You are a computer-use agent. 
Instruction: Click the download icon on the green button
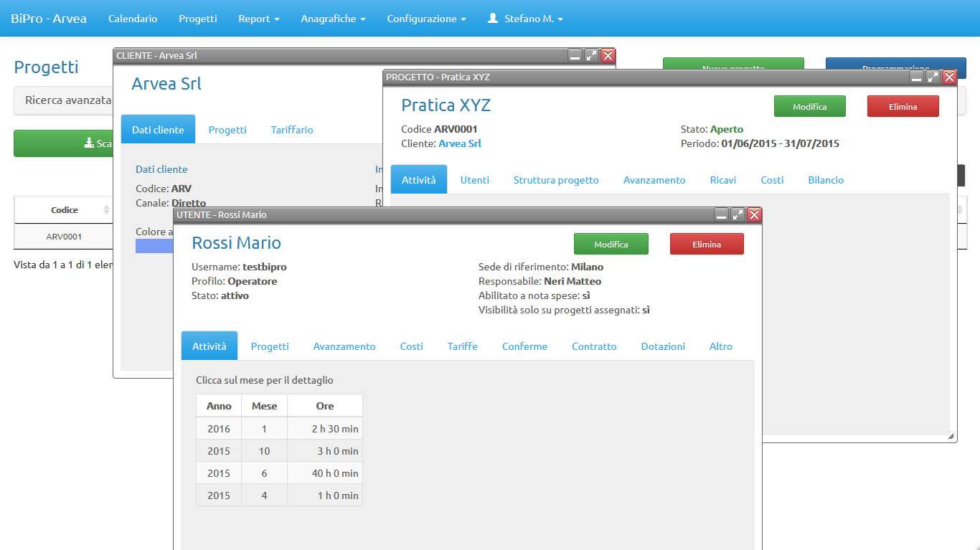point(89,143)
